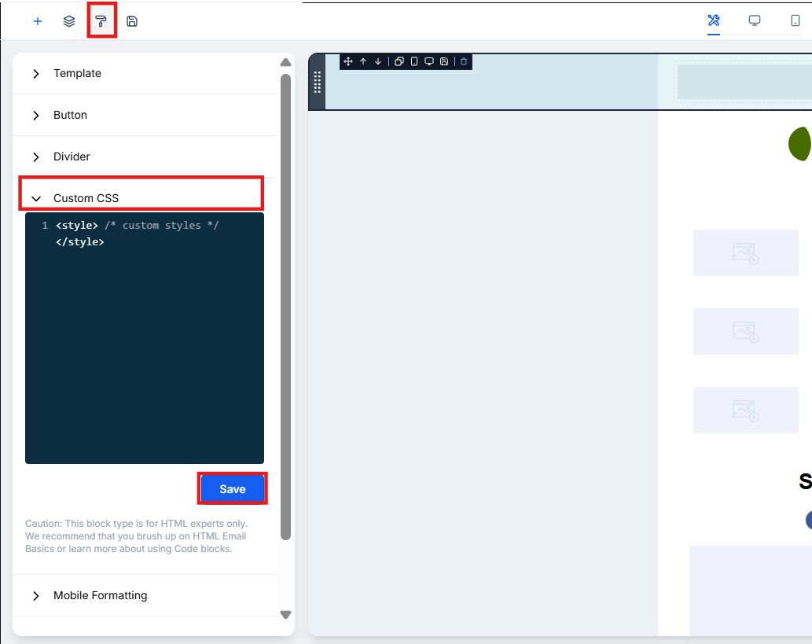Viewport: 812px width, 644px height.
Task: Expand the Button section
Action: coord(145,115)
